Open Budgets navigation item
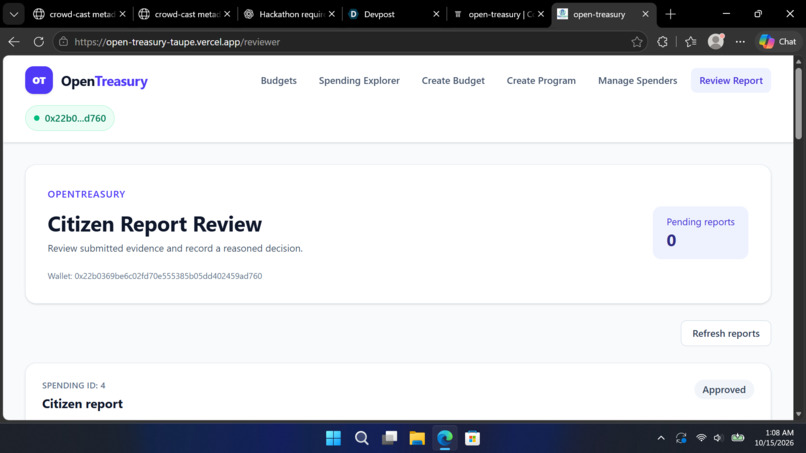The image size is (806, 453). coord(279,81)
